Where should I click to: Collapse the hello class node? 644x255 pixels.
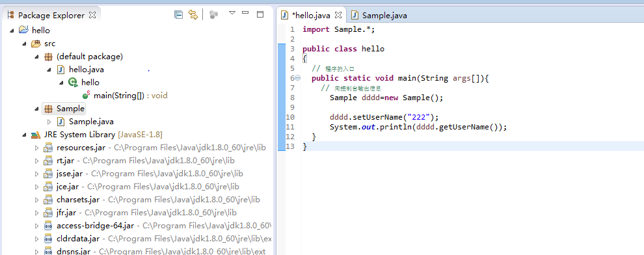point(61,83)
